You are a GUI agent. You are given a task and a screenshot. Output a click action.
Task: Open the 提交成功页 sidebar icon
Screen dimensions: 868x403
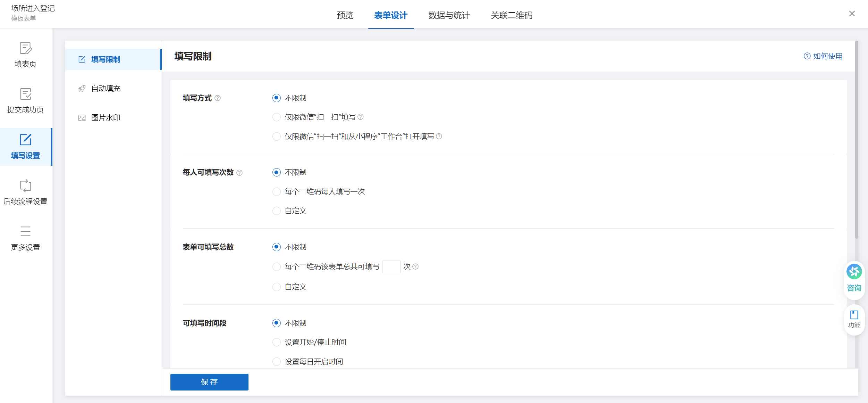click(25, 94)
